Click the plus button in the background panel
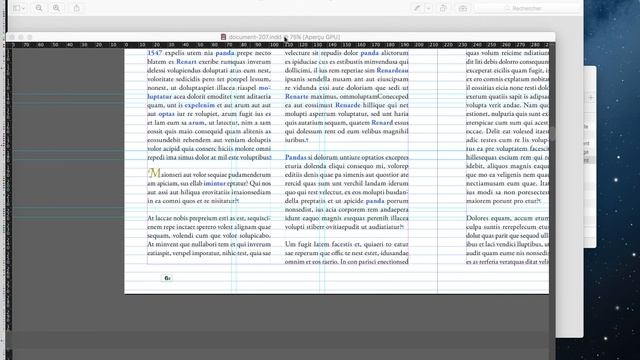Viewport: 640px width, 360px height. [x=591, y=98]
